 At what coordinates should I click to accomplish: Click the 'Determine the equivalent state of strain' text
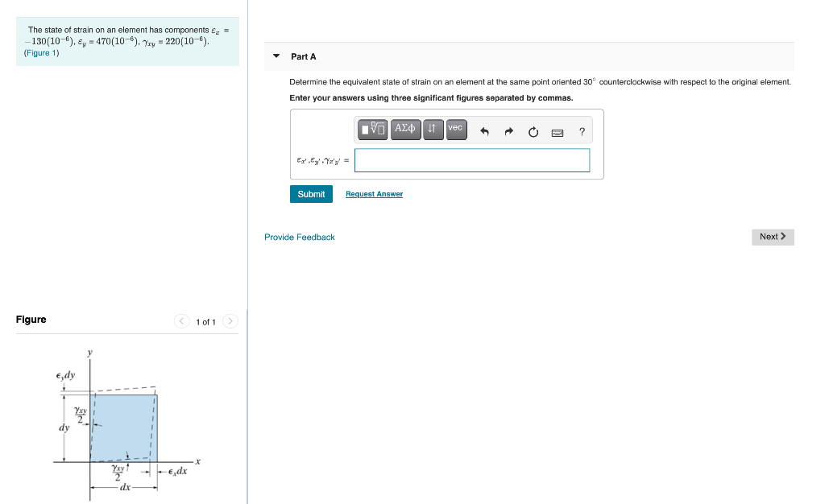tap(541, 82)
